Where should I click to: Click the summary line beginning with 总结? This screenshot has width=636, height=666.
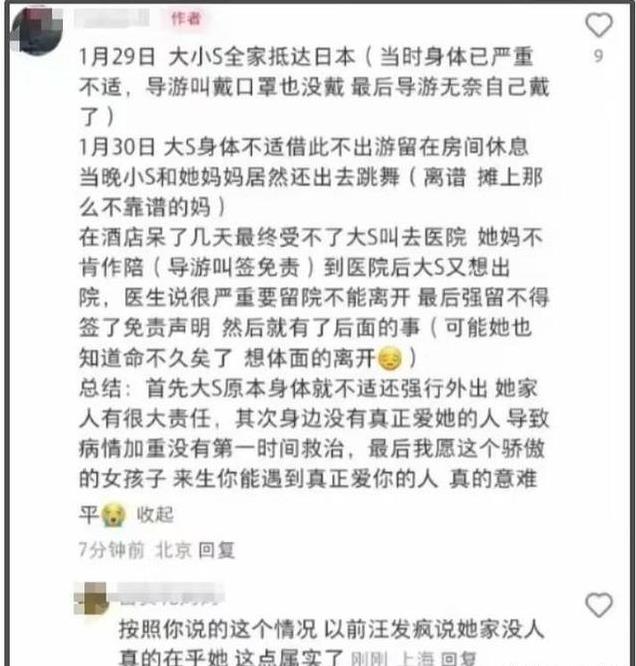coord(308,388)
